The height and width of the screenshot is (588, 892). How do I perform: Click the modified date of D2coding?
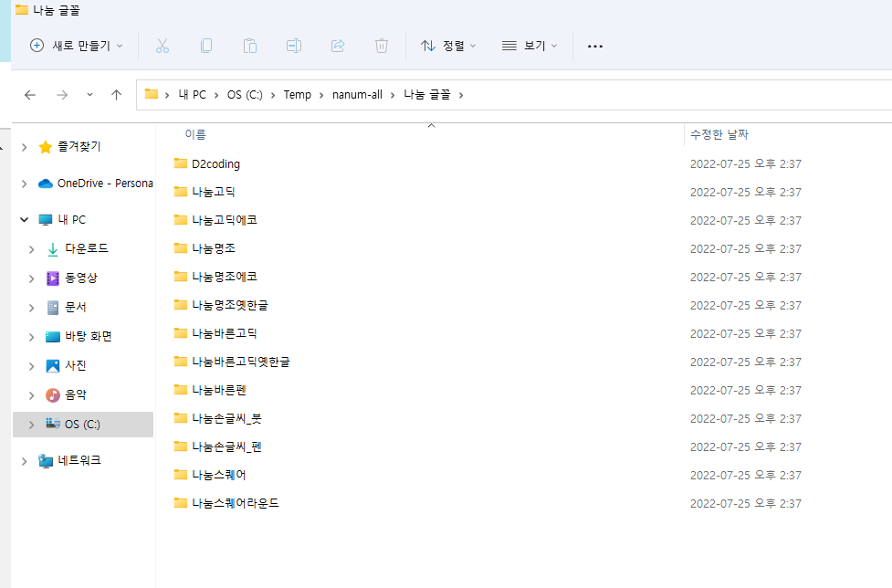click(746, 163)
